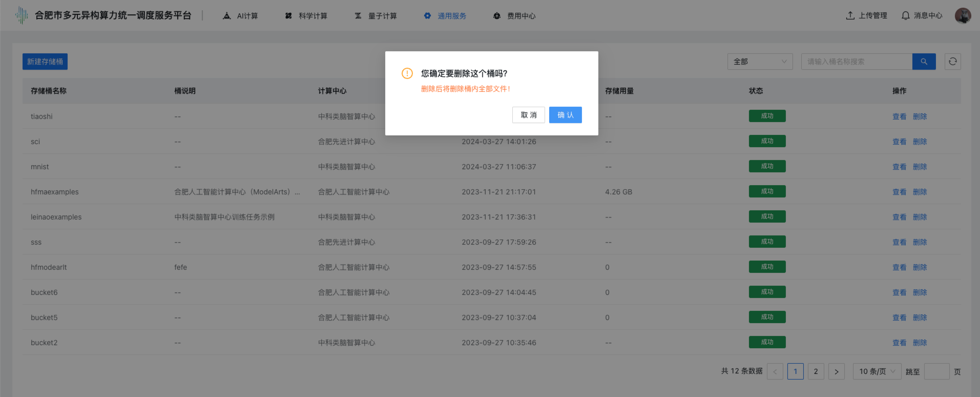This screenshot has width=980, height=397.
Task: Go to next page with right chevron
Action: click(x=836, y=371)
